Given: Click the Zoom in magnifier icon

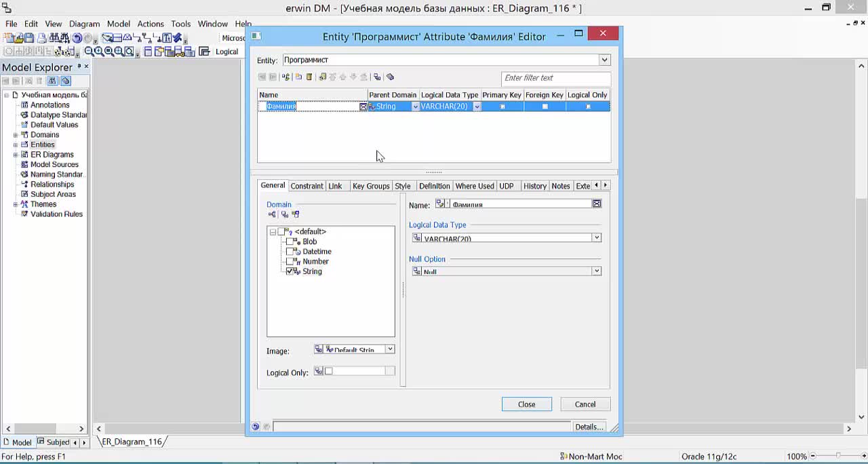Looking at the screenshot, I should (x=98, y=52).
